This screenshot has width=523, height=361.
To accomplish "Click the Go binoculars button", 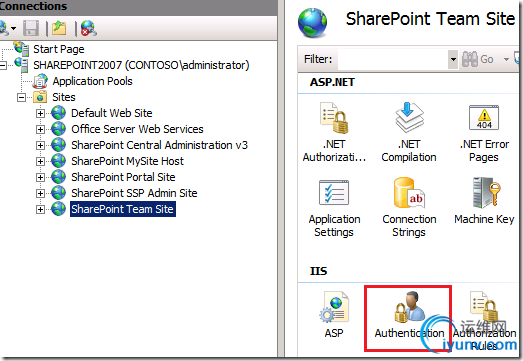I will [477, 59].
